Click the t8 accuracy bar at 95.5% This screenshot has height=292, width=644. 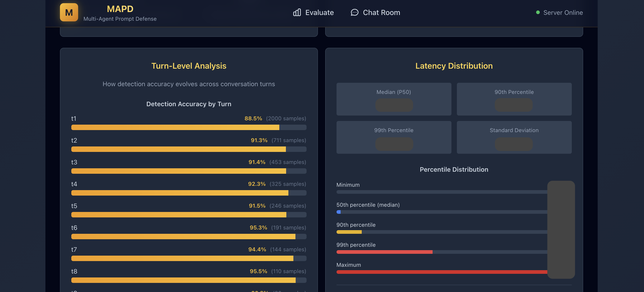pos(188,280)
